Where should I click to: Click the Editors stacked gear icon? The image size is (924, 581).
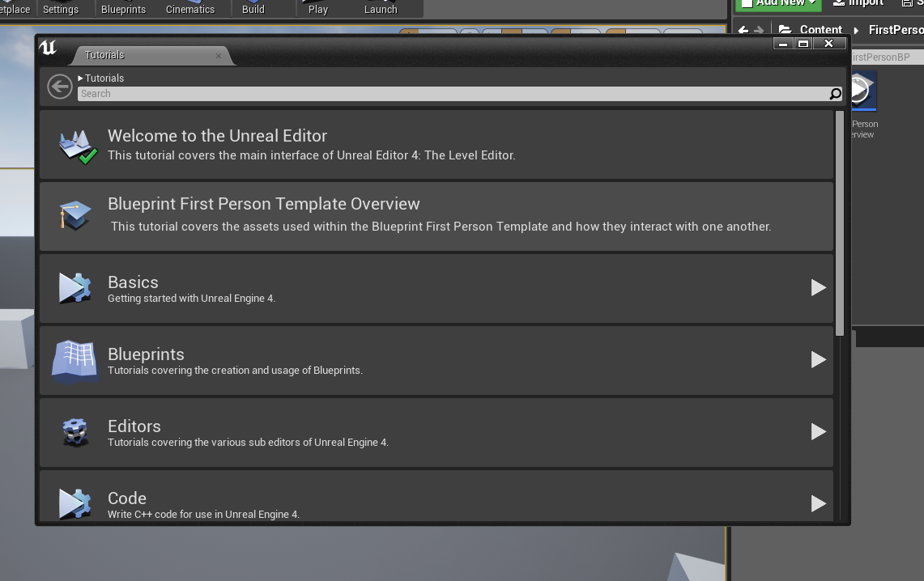[x=75, y=432]
